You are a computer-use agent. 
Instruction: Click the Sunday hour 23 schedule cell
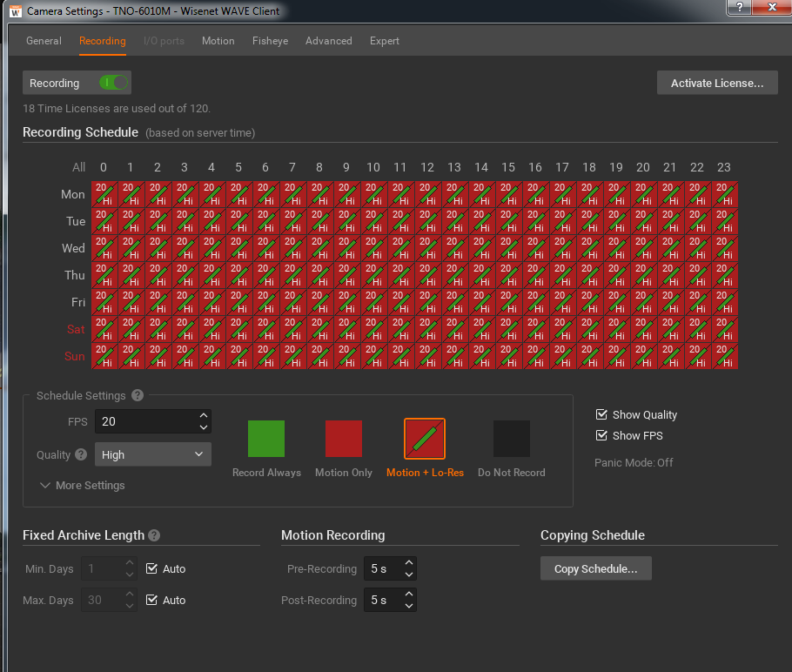[x=725, y=356]
